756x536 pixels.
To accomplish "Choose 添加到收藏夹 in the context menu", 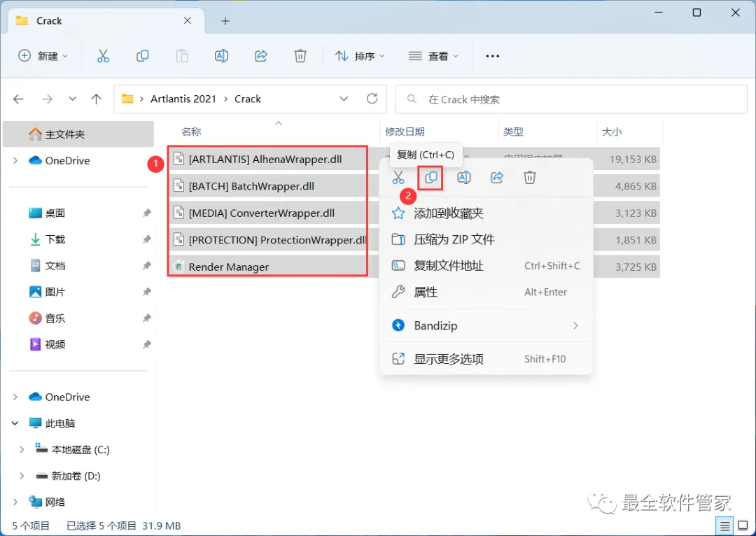I will [486, 213].
